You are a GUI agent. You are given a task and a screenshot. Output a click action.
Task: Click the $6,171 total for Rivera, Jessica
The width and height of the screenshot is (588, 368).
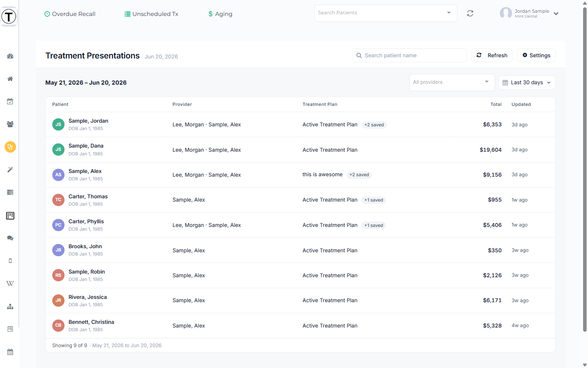coord(492,301)
